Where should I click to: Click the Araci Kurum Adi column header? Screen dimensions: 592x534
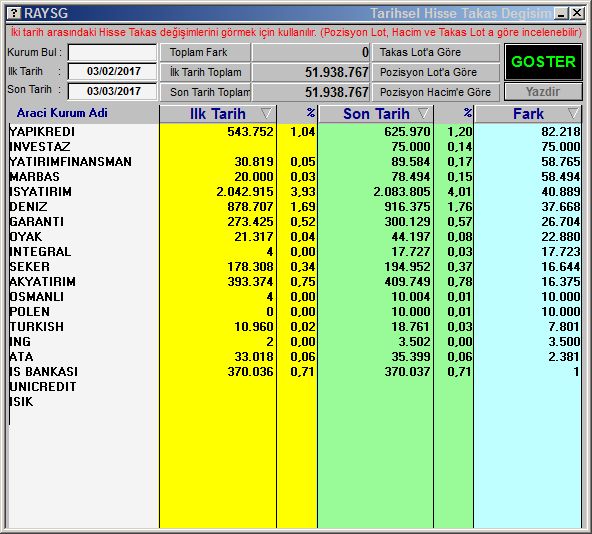(62, 113)
